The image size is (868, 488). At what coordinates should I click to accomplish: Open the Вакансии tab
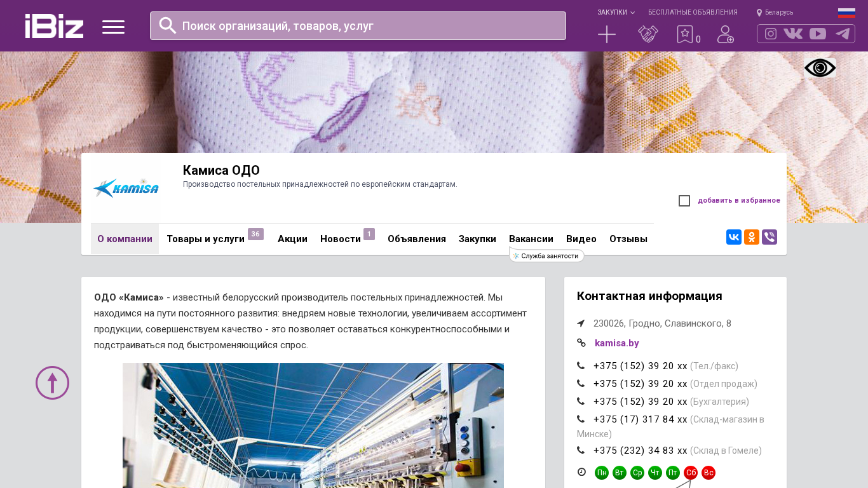pyautogui.click(x=531, y=239)
